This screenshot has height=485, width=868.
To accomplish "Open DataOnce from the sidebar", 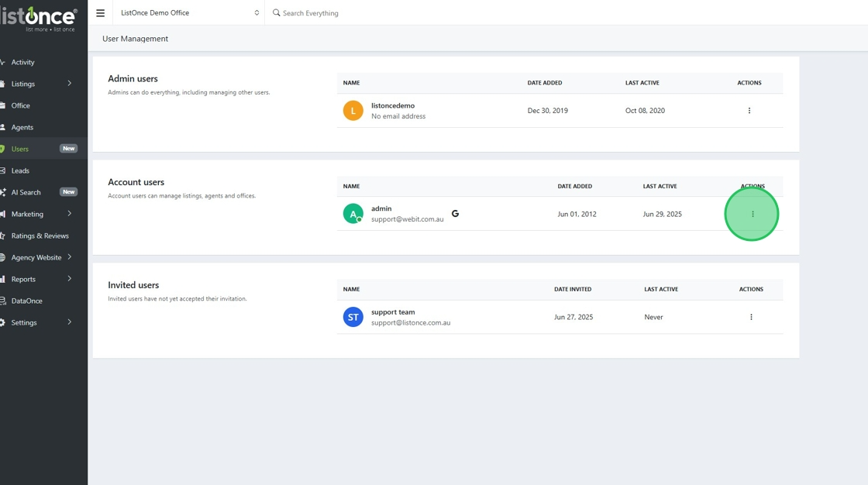I will click(x=27, y=301).
